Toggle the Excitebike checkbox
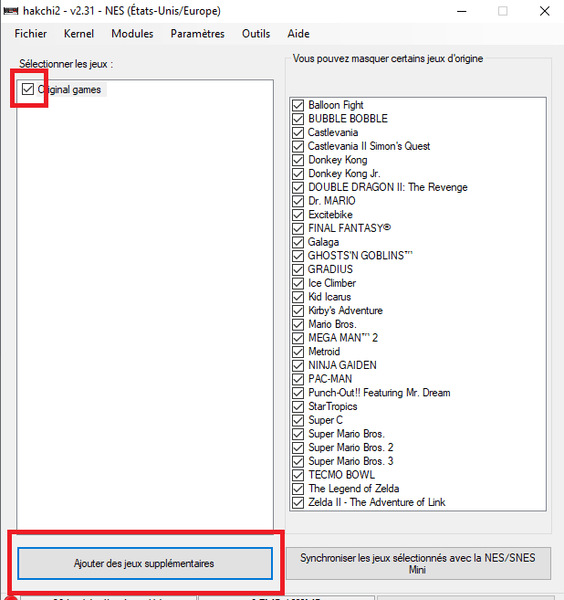 pyautogui.click(x=298, y=215)
